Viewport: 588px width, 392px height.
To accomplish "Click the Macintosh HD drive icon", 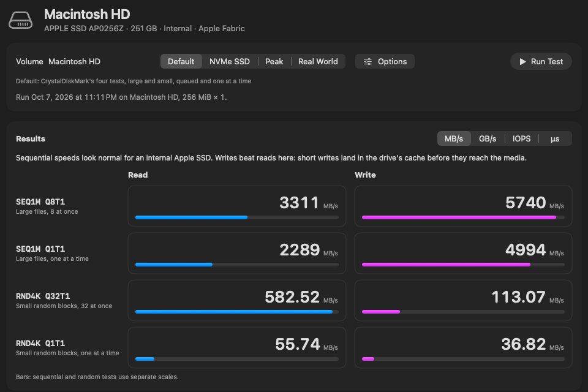I will point(21,20).
